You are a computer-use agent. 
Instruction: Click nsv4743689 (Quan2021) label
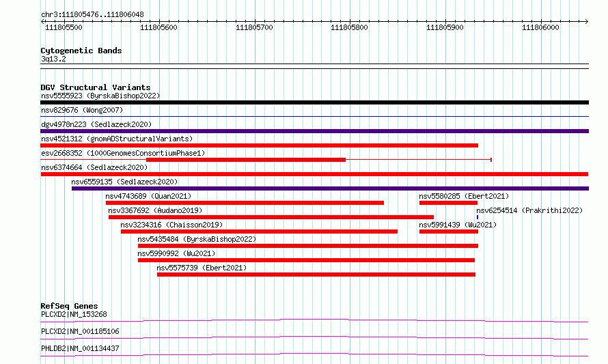pos(148,196)
